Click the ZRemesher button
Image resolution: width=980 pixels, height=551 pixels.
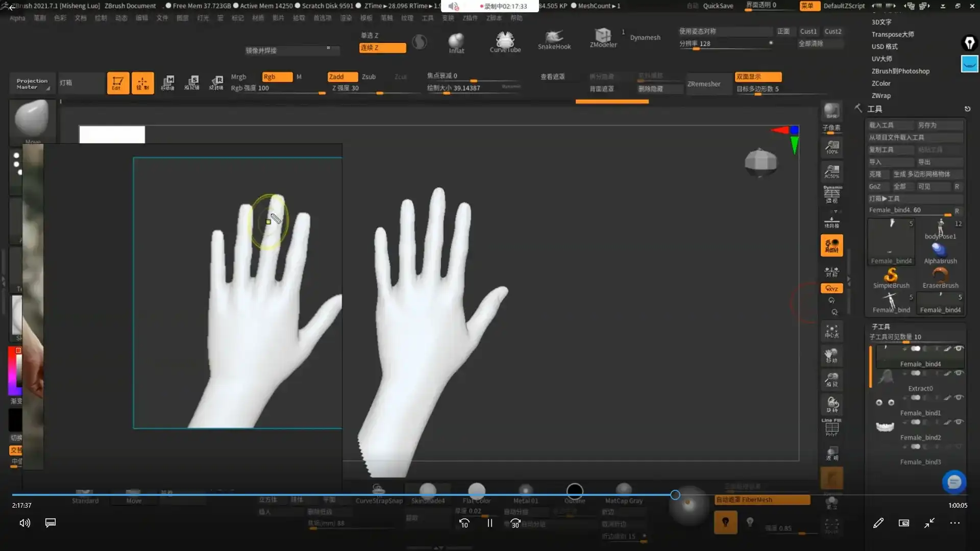704,84
